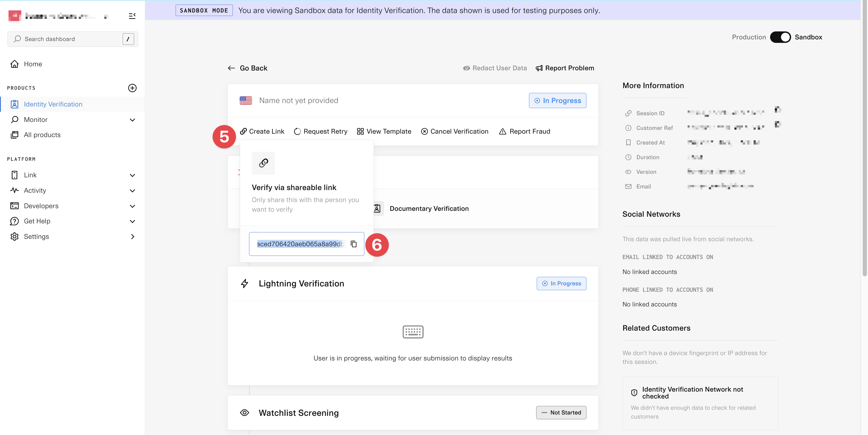Click the copy icon beside the shareable link
868x435 pixels.
coord(353,244)
